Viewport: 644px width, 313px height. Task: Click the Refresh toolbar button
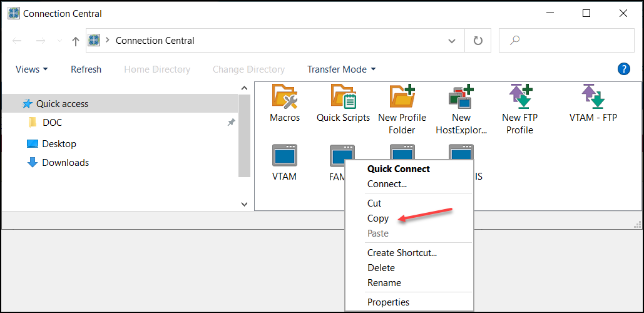coord(86,69)
